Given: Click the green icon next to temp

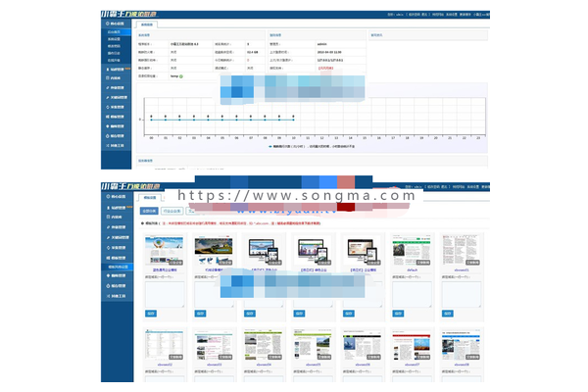Looking at the screenshot, I should [181, 74].
